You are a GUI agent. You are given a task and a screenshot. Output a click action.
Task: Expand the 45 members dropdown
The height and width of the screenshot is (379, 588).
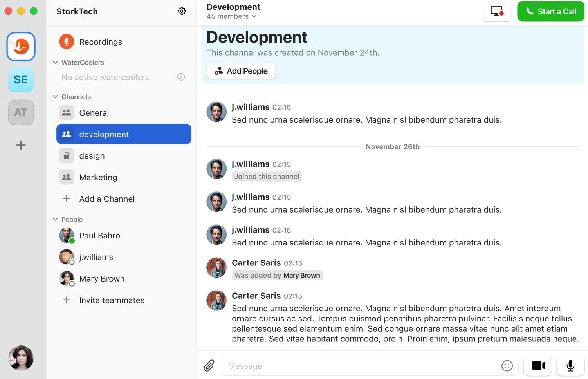[x=232, y=16]
